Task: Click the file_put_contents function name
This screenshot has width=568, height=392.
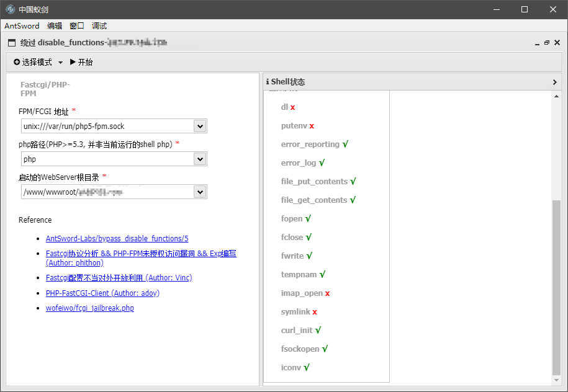Action: (x=315, y=181)
